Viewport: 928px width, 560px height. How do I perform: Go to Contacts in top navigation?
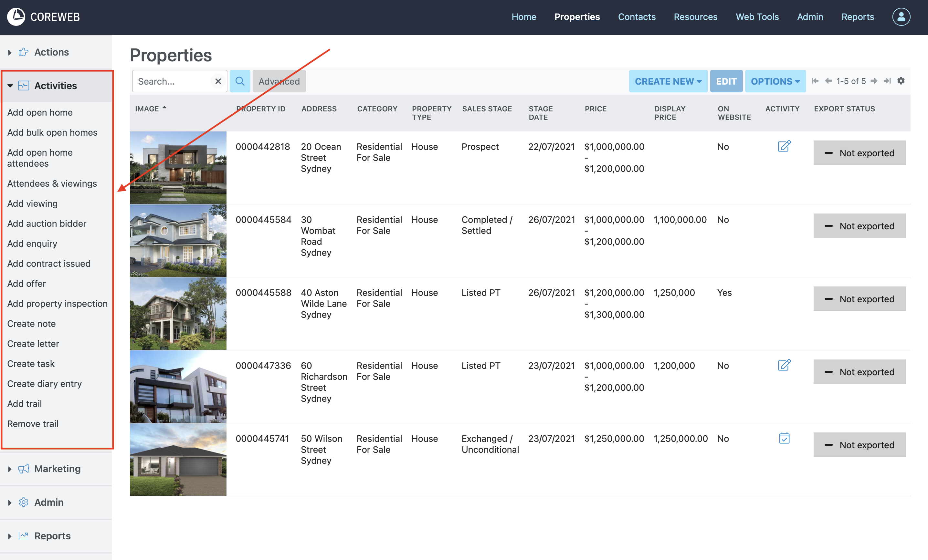637,17
